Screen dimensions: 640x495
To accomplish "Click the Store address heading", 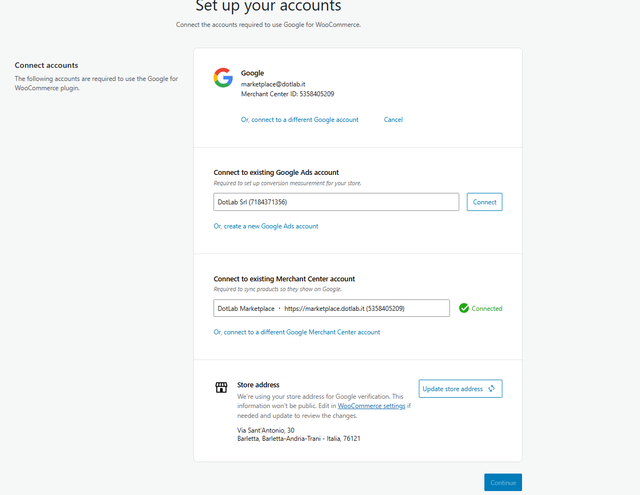I will pos(258,385).
